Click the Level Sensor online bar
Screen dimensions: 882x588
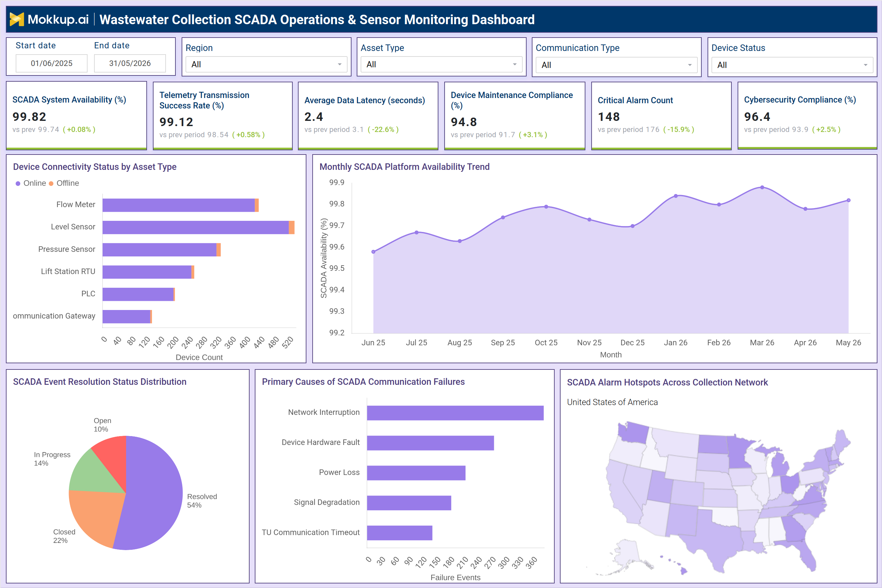196,227
